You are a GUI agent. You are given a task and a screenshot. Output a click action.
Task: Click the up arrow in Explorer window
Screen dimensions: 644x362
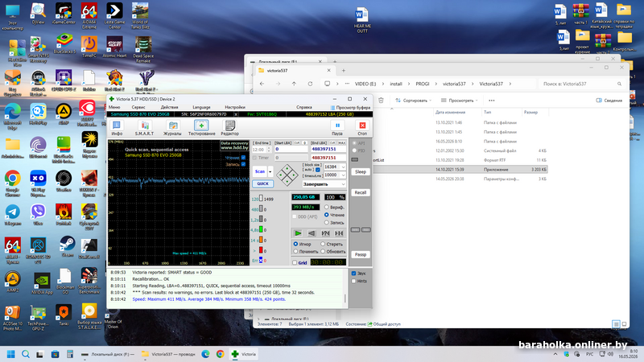(x=294, y=84)
